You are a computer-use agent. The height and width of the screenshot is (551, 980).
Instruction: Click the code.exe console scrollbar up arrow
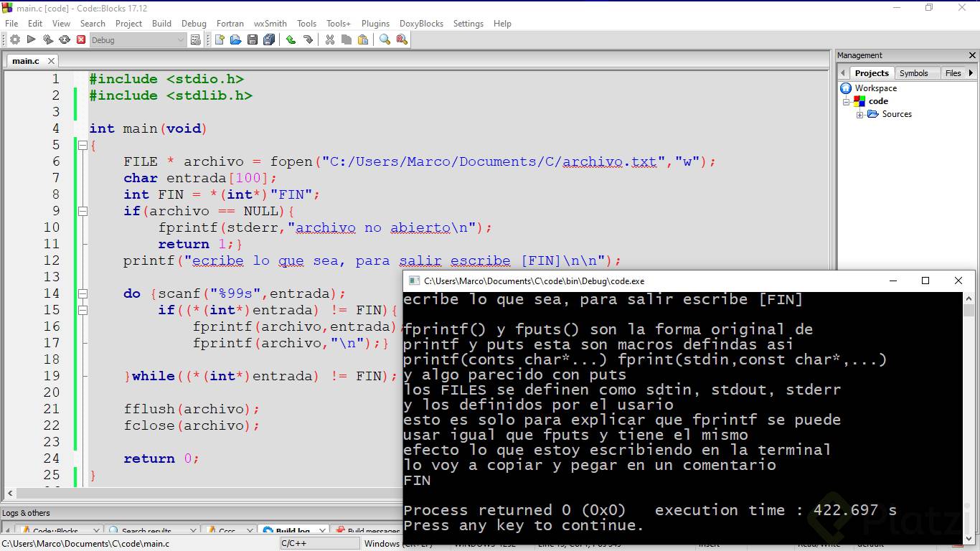969,298
